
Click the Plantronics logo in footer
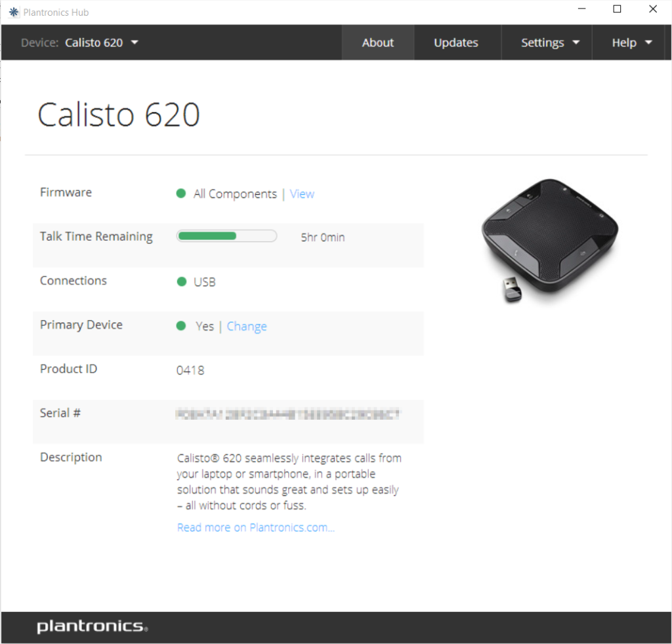pyautogui.click(x=93, y=626)
